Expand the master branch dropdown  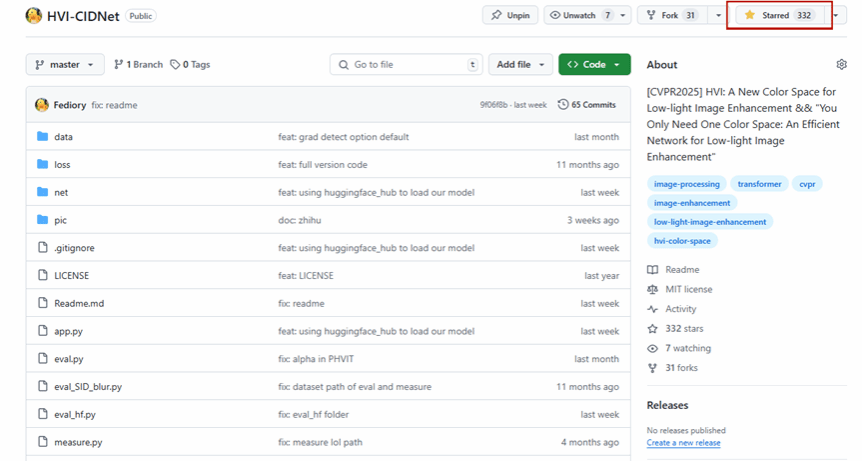point(65,65)
